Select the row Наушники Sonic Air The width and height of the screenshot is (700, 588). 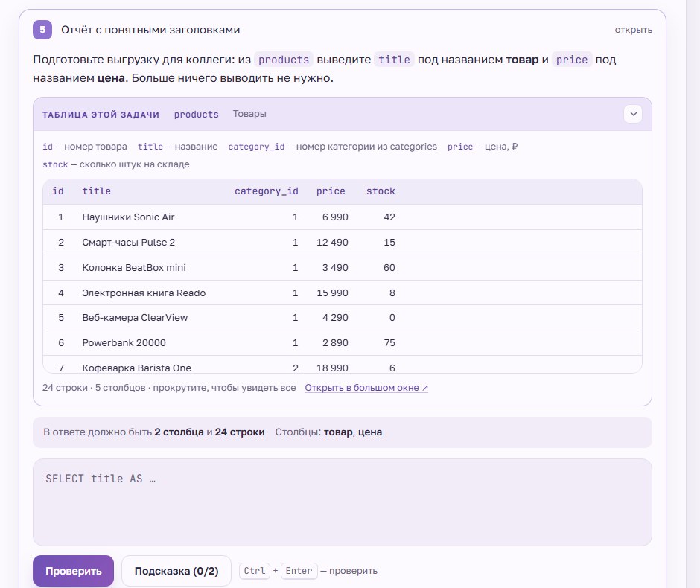pyautogui.click(x=343, y=217)
